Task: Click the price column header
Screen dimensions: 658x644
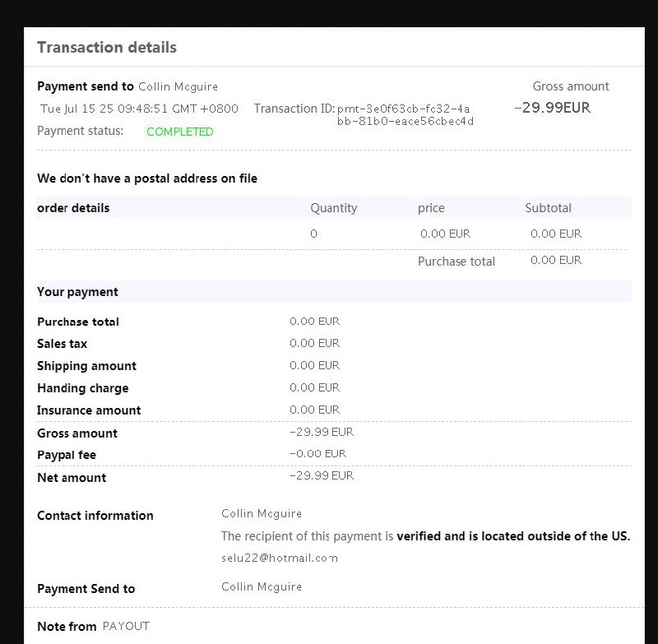Action: (x=431, y=208)
